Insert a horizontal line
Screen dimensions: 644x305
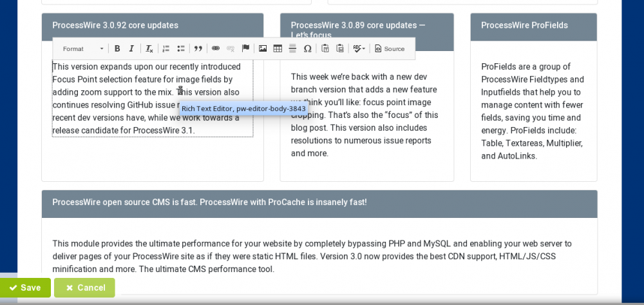(x=292, y=49)
